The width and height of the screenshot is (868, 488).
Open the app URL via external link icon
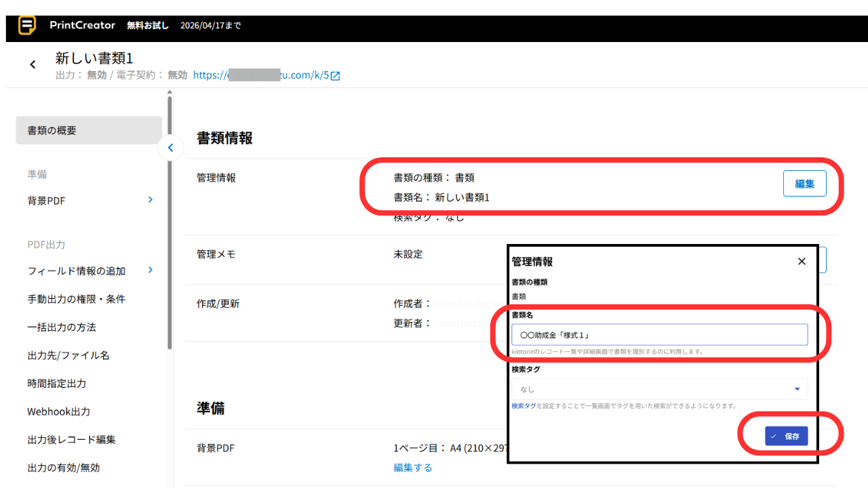click(335, 75)
